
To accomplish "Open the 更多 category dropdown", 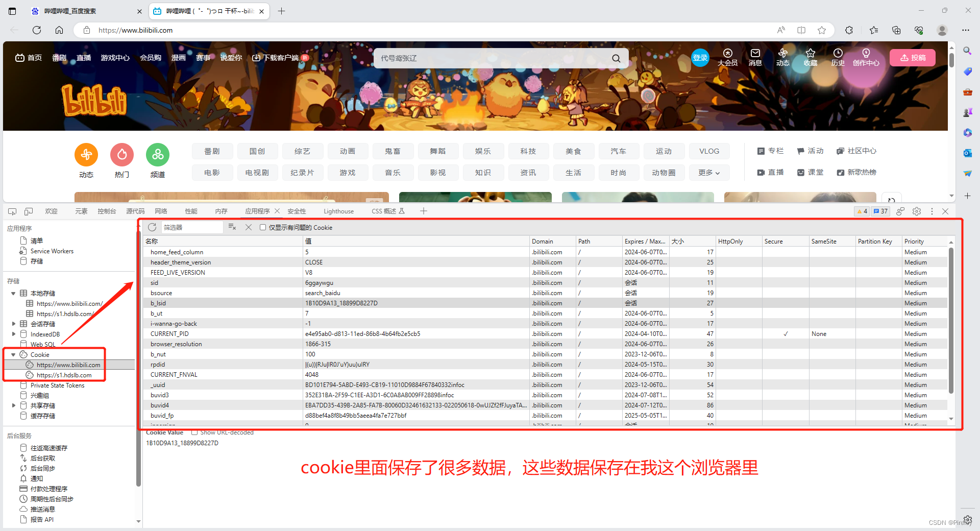I will click(709, 173).
